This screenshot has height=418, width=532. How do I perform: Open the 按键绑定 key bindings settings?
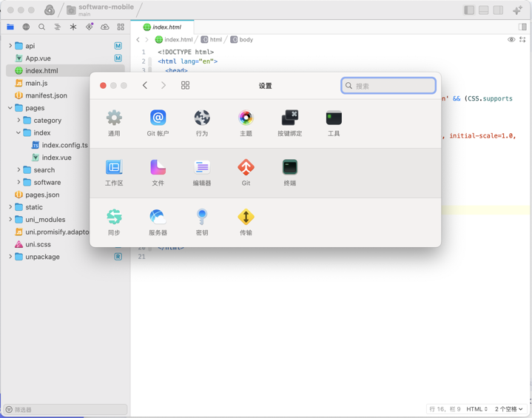[289, 122]
